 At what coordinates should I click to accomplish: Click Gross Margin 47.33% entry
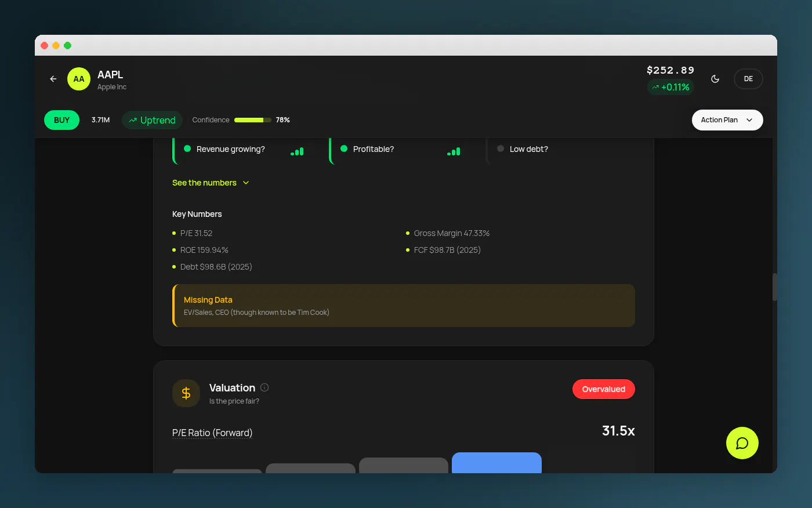452,233
